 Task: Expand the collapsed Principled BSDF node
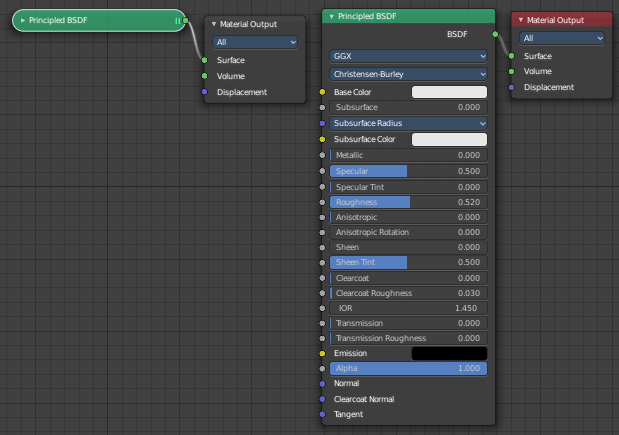(23, 20)
